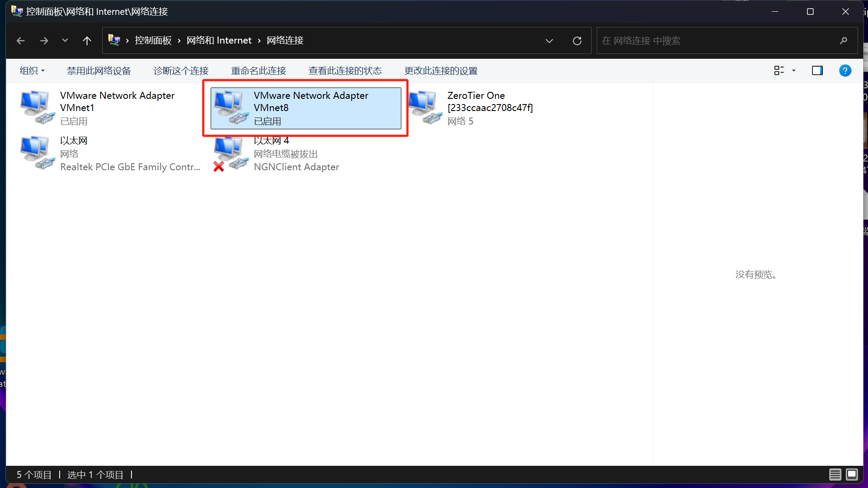Click 查看此连接的状态 command

pos(345,71)
